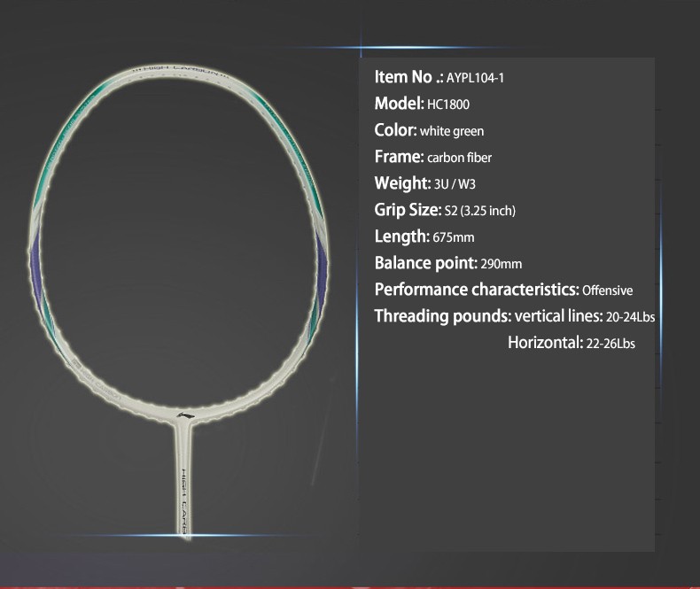Click the vertical lines 20-24Lbs value
Screen dimensions: 700x589
pyautogui.click(x=630, y=317)
